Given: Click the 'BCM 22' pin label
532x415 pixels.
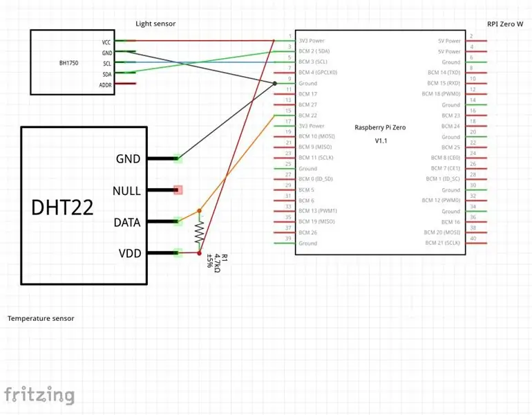Looking at the screenshot, I should [307, 116].
